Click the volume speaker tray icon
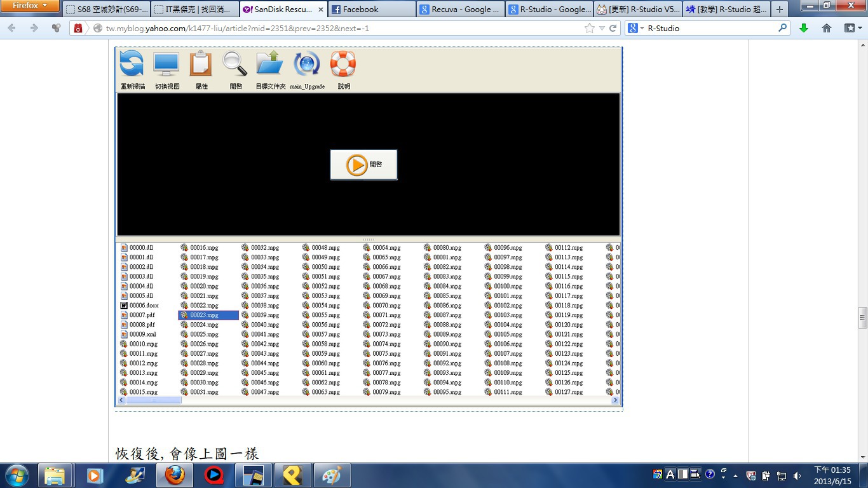 pyautogui.click(x=797, y=475)
